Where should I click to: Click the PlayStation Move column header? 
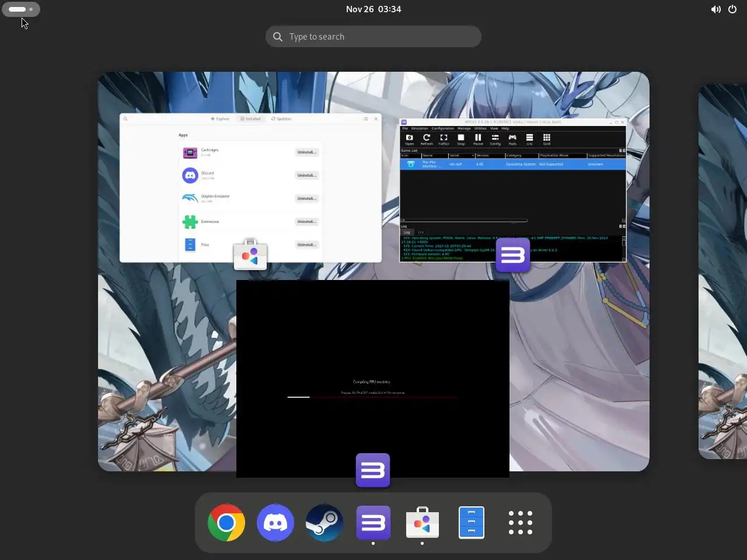coord(562,156)
